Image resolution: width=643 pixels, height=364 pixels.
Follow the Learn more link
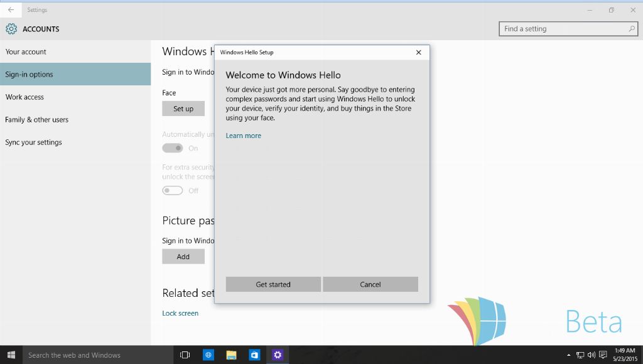[x=244, y=136]
